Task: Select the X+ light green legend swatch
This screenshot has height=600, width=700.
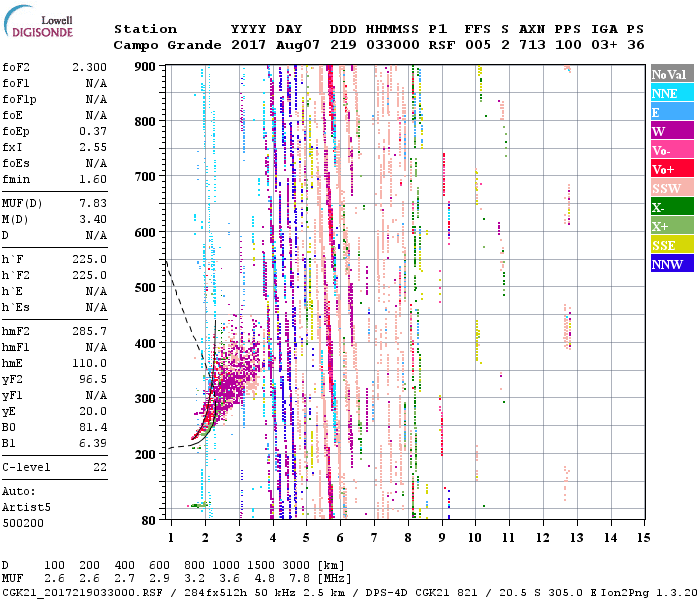Action: tap(672, 226)
